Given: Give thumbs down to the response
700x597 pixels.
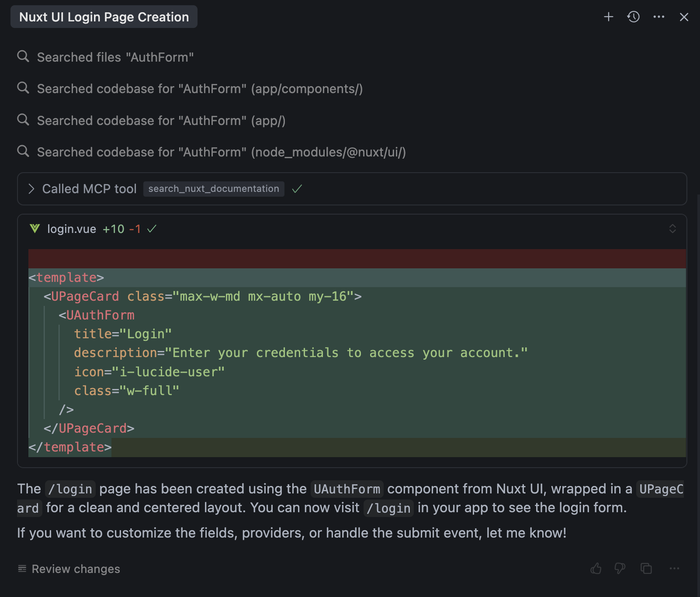Looking at the screenshot, I should [x=620, y=569].
